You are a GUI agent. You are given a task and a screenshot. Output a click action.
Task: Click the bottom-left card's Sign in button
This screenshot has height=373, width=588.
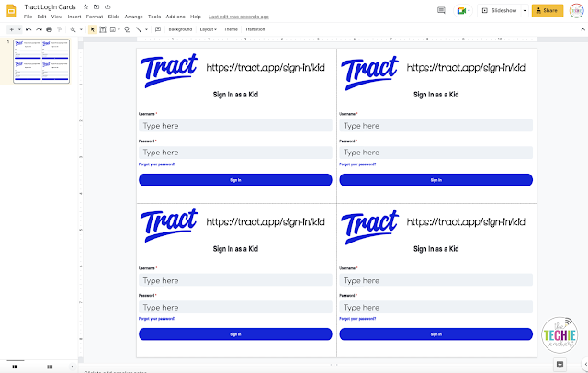235,334
